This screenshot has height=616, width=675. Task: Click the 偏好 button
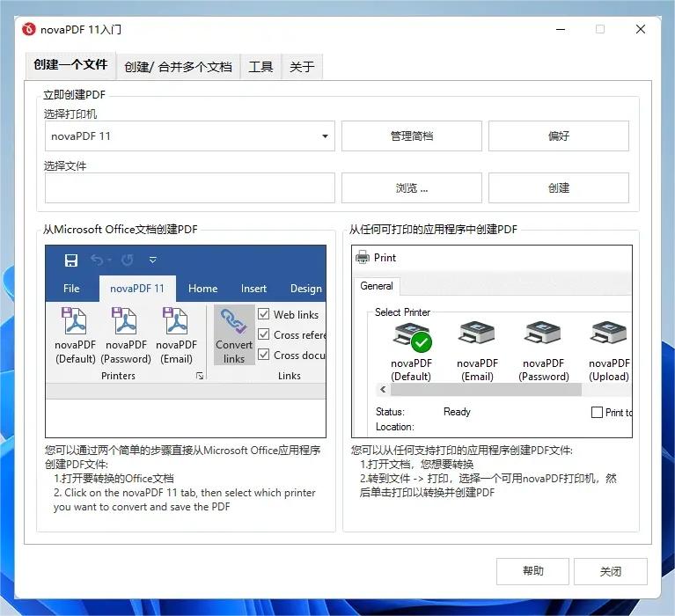tap(558, 136)
